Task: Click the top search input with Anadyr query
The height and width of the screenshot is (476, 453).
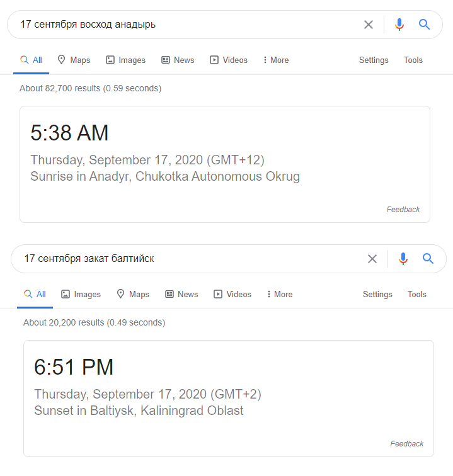Action: (183, 25)
